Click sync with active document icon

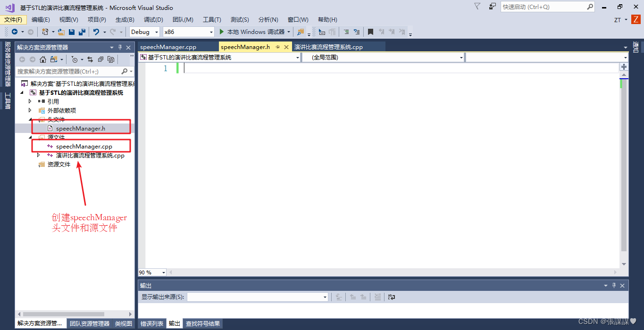90,59
